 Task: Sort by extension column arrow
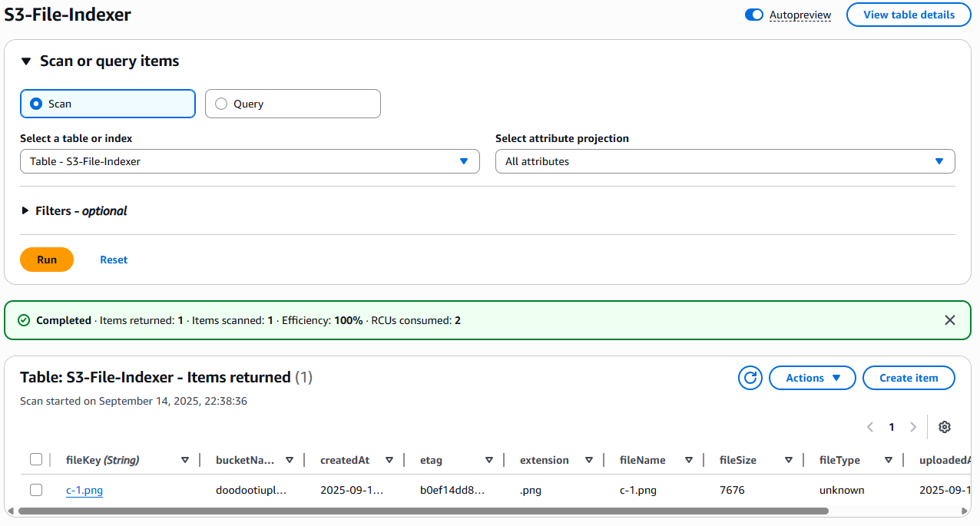click(x=589, y=460)
